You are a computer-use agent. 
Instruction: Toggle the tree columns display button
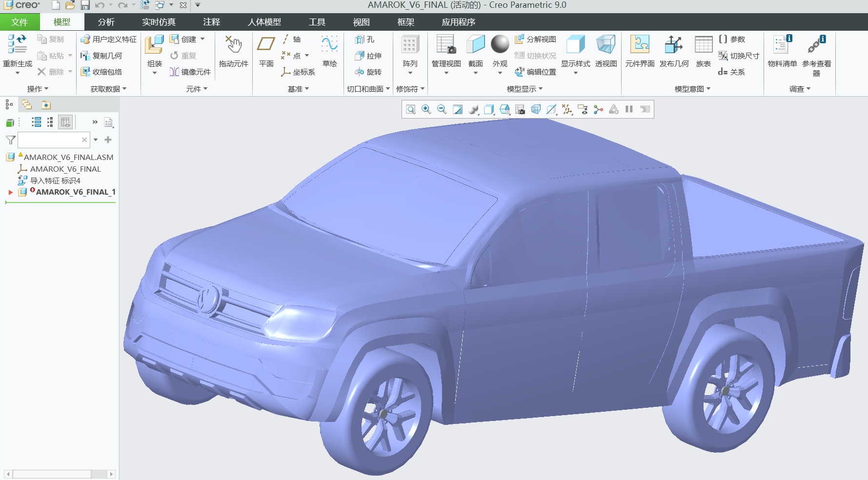pos(65,122)
